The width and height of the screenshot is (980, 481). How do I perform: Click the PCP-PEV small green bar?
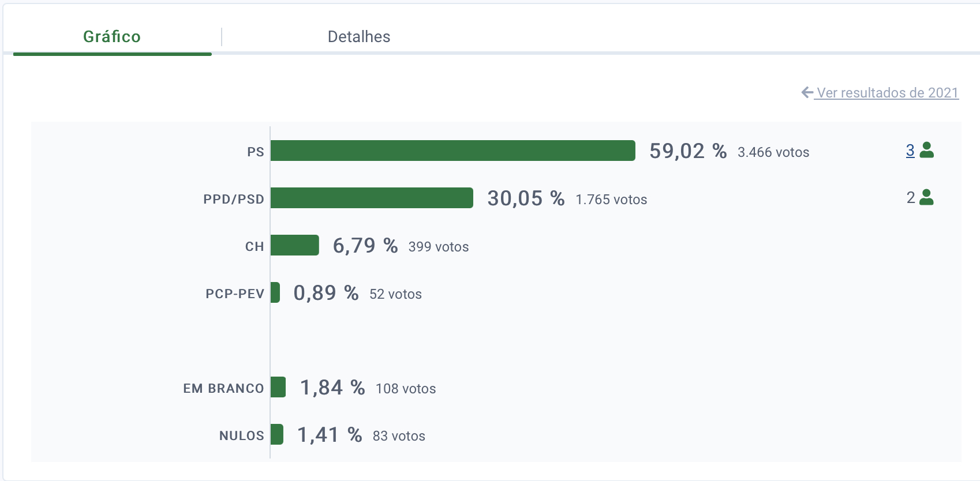pos(275,292)
